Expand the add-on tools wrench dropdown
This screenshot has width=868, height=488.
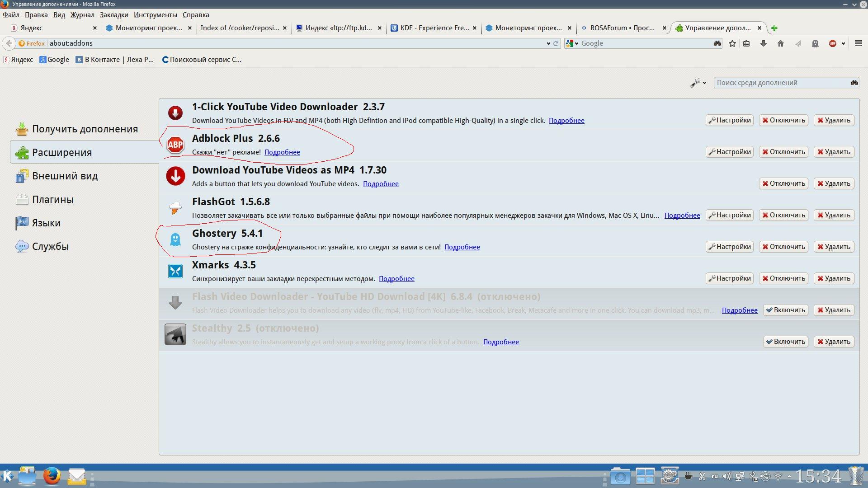698,83
